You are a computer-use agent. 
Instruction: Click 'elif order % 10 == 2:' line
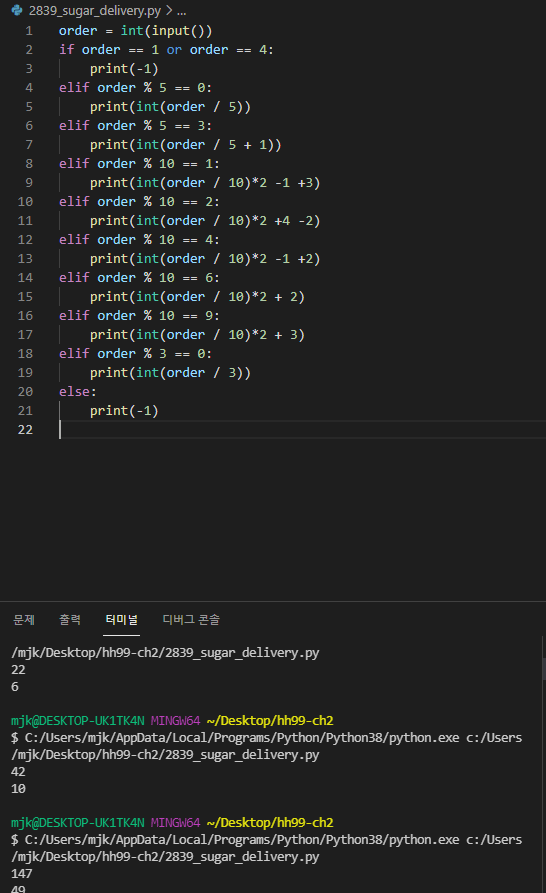(139, 202)
